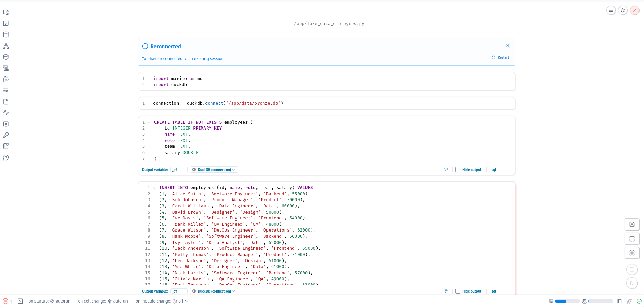Open the notebook hamburger menu
Viewport: 644px width, 307px height.
pos(611,10)
